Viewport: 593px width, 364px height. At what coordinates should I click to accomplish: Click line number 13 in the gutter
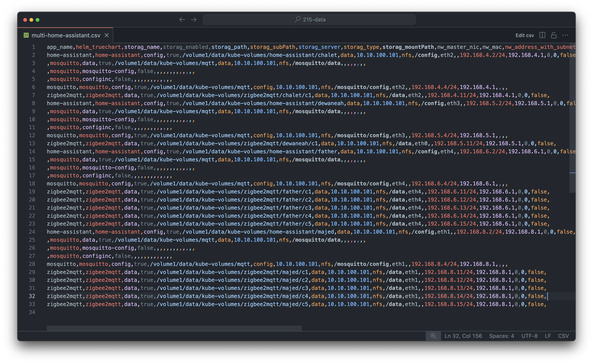coord(32,144)
